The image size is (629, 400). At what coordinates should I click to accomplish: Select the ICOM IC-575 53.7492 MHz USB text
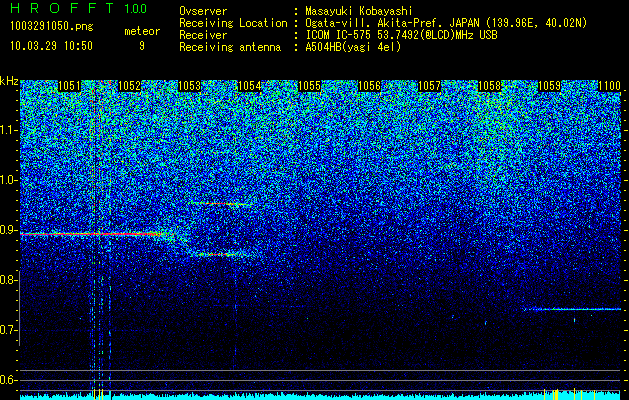coord(401,35)
